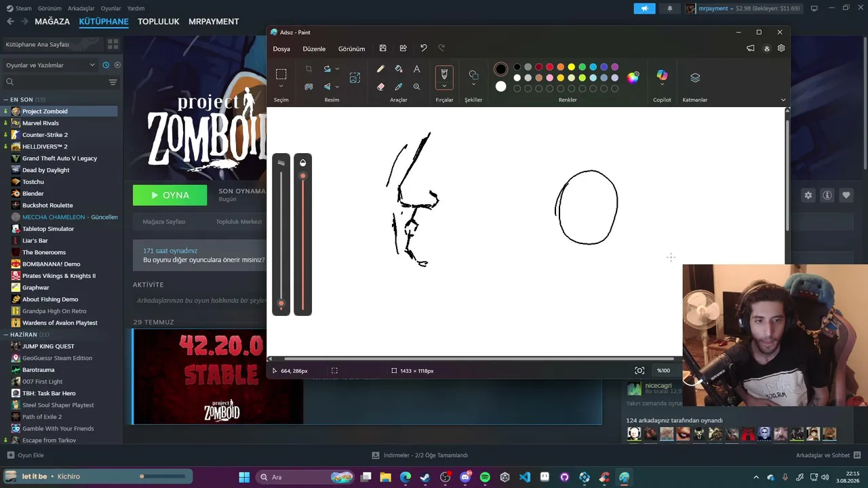Open the Rotate dropdown arrow in Paint
The image size is (868, 488).
click(x=337, y=69)
